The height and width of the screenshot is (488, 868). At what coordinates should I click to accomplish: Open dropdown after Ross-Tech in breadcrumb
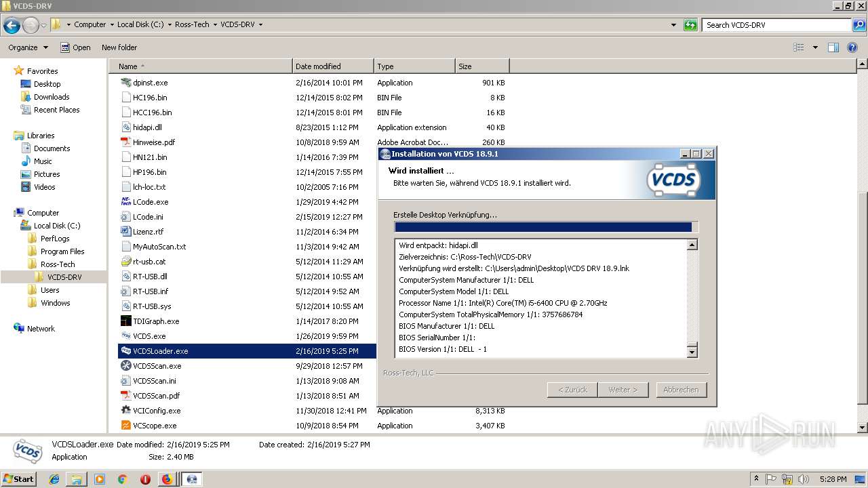(x=214, y=24)
